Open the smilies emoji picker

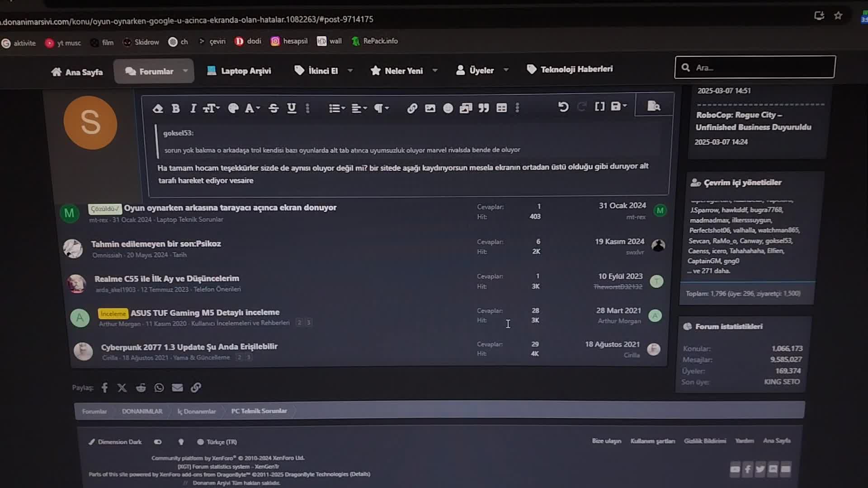(448, 108)
